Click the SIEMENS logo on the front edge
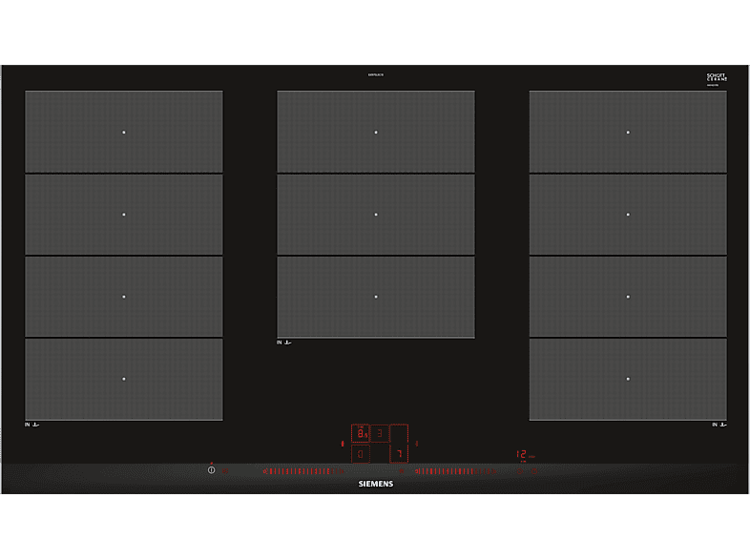This screenshot has height=560, width=750. click(376, 484)
